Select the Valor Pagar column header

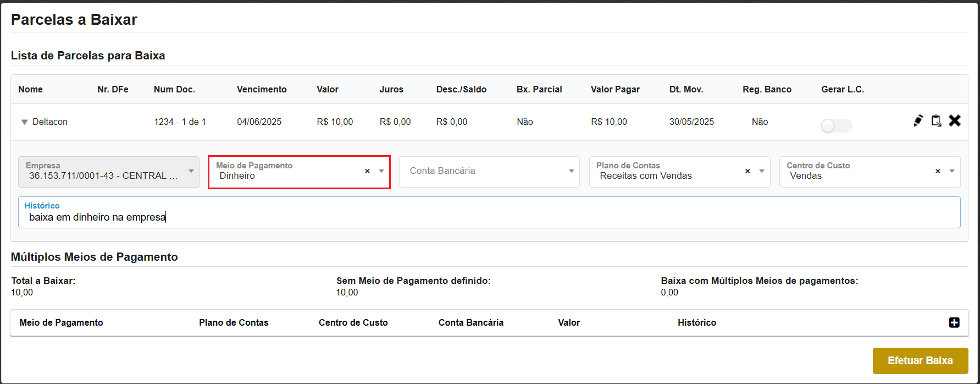615,89
